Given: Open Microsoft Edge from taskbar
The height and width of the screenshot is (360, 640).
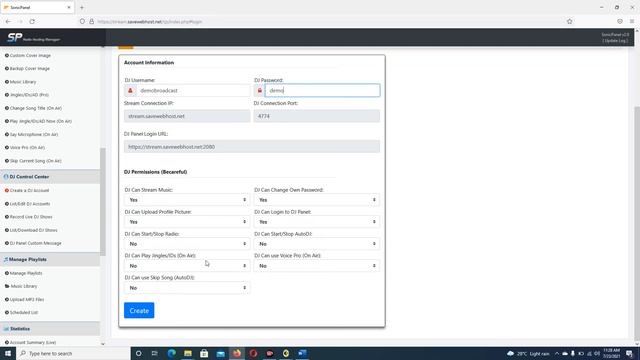Looking at the screenshot, I should (171, 353).
